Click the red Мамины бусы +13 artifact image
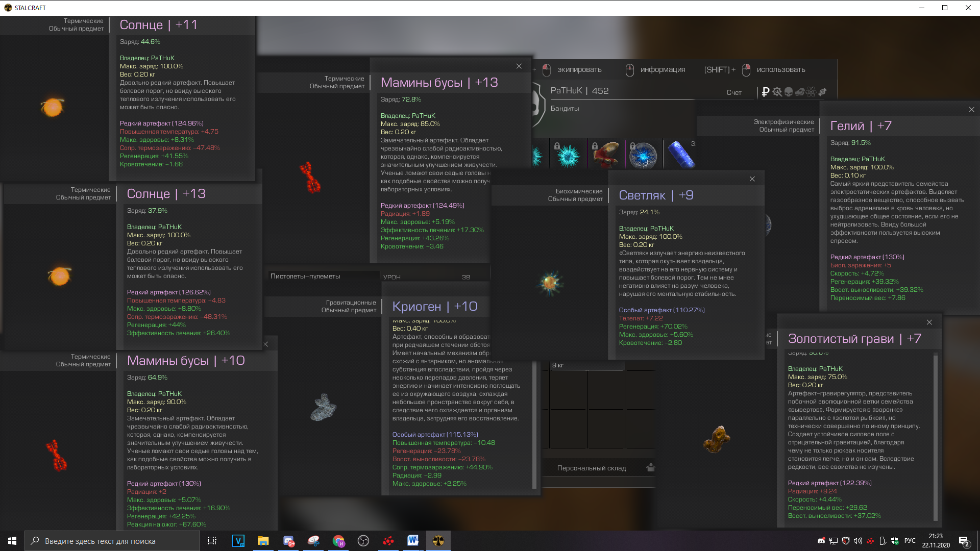Viewport: 980px width, 551px height. pos(310,178)
